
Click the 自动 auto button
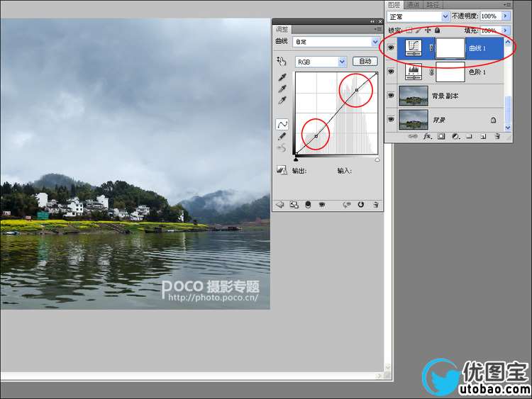point(365,62)
